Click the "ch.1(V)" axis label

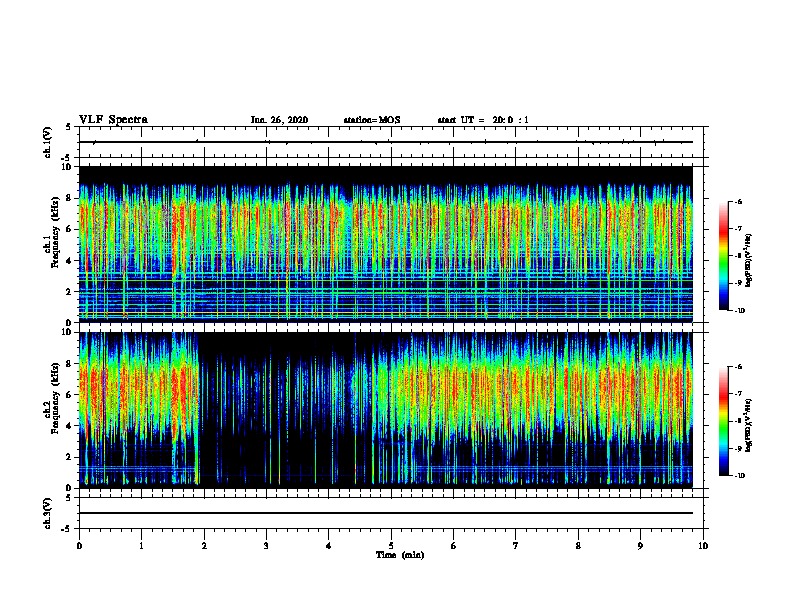pos(48,142)
